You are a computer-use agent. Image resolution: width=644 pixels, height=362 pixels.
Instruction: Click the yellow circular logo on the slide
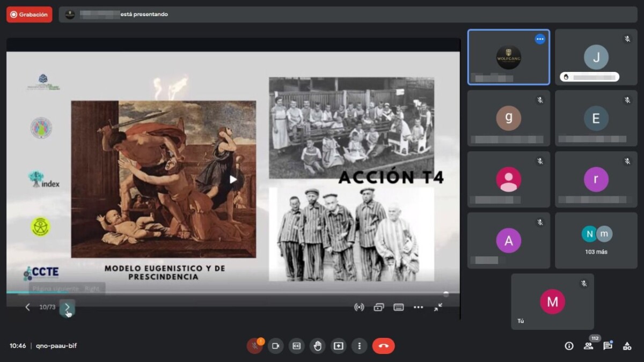40,227
